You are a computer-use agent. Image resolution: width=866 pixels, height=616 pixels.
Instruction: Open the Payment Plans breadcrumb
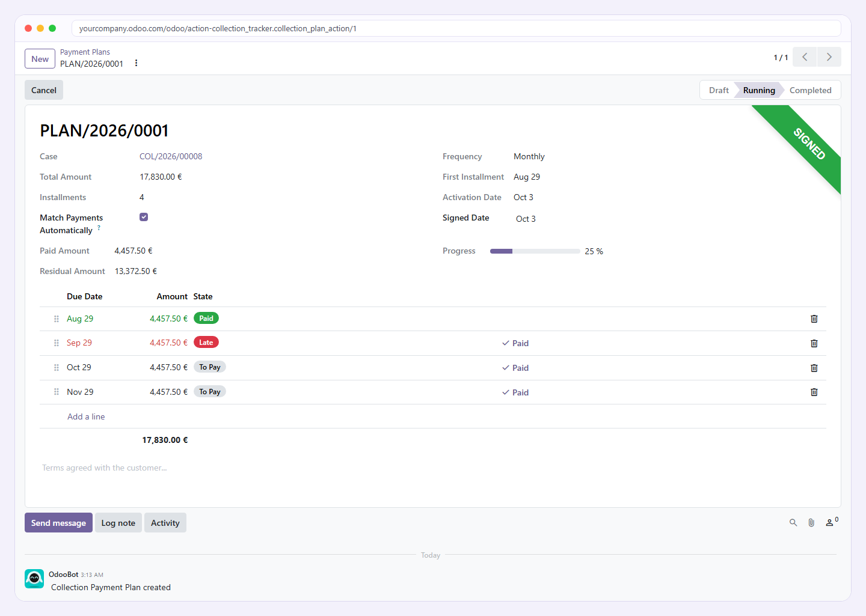pos(85,52)
